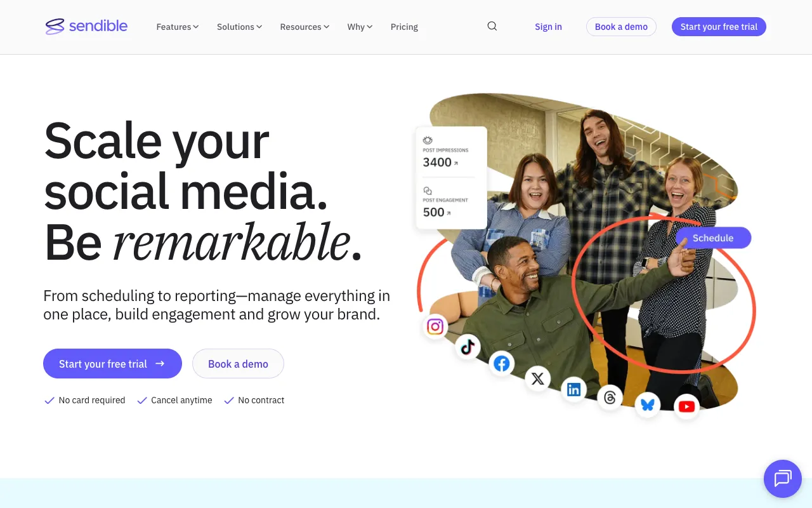812x508 pixels.
Task: Open the search magnifier icon
Action: (x=492, y=27)
